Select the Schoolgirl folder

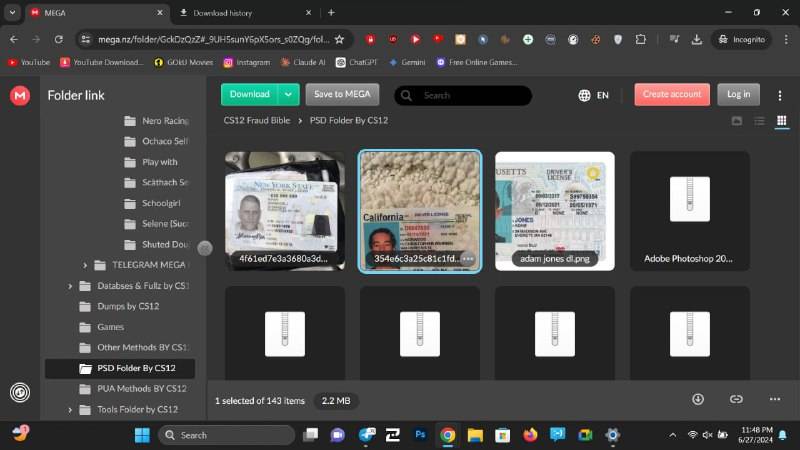[x=153, y=203]
